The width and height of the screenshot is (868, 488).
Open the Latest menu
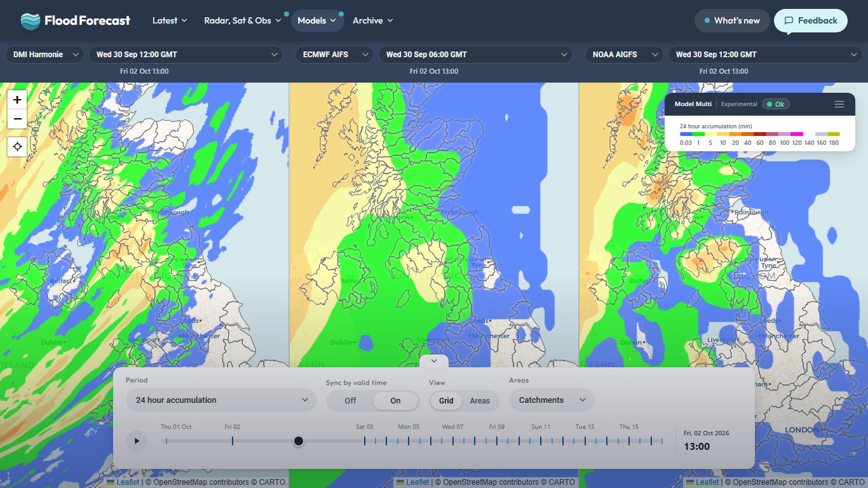[x=170, y=20]
